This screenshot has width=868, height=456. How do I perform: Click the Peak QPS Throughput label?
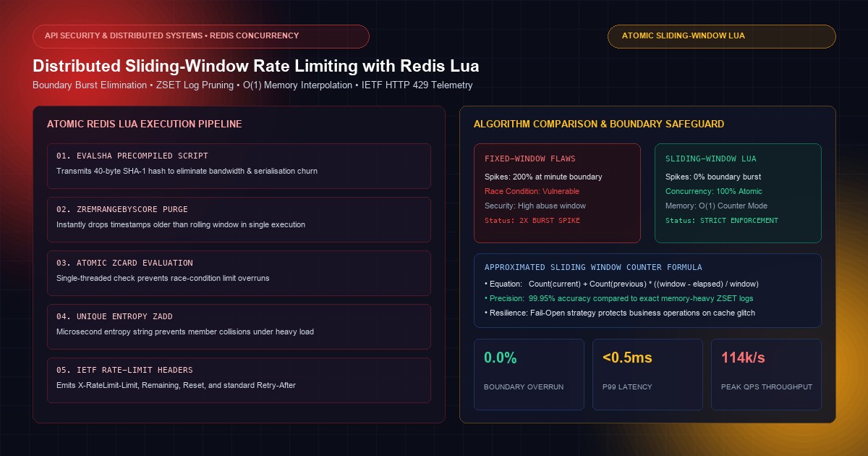(767, 387)
